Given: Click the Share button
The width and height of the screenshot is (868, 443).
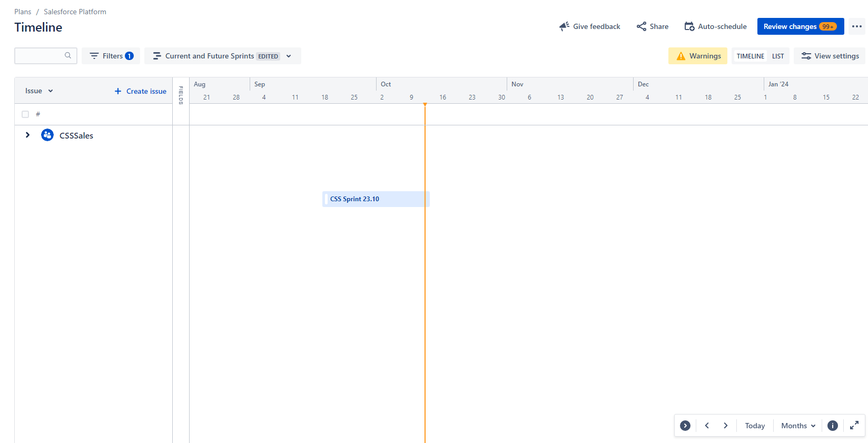Looking at the screenshot, I should (653, 26).
